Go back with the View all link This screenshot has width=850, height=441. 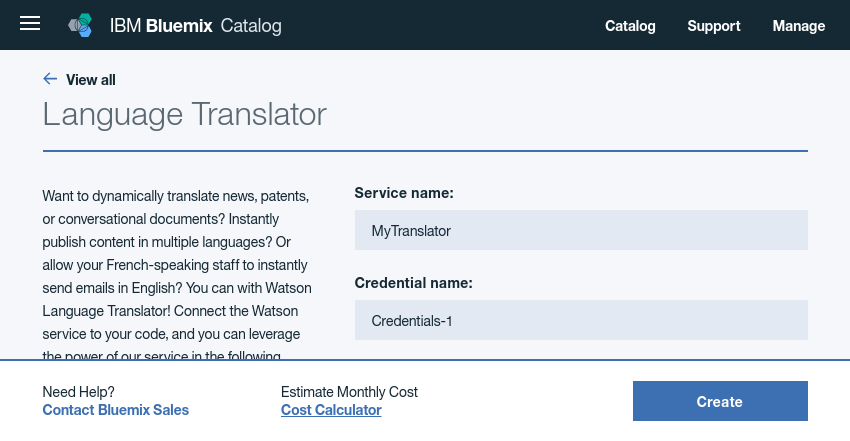pyautogui.click(x=91, y=80)
